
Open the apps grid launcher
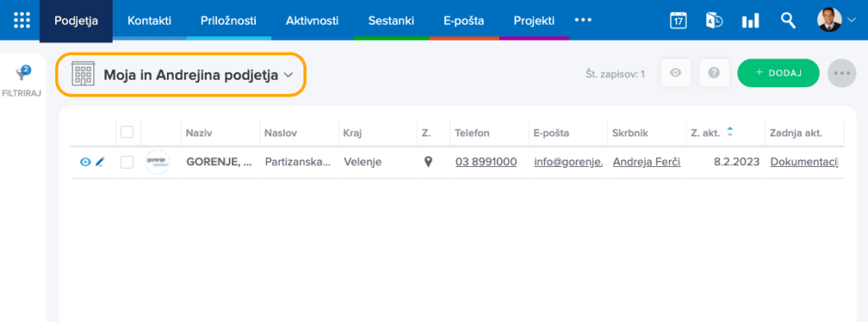[21, 20]
